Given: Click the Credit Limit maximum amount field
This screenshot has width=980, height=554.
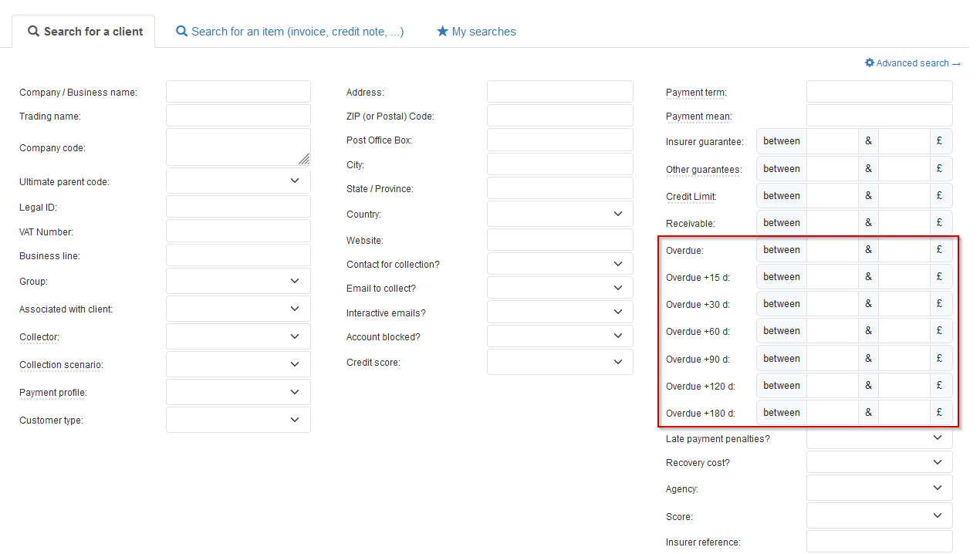Looking at the screenshot, I should [904, 196].
